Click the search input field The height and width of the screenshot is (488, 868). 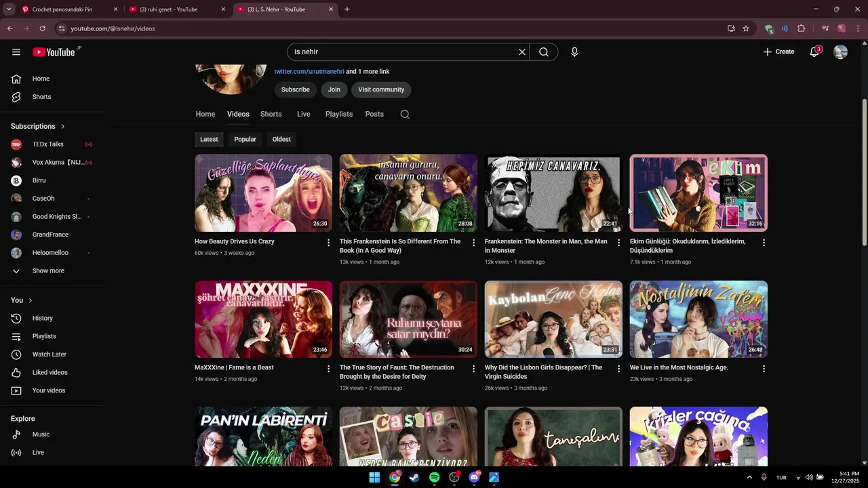tap(403, 52)
